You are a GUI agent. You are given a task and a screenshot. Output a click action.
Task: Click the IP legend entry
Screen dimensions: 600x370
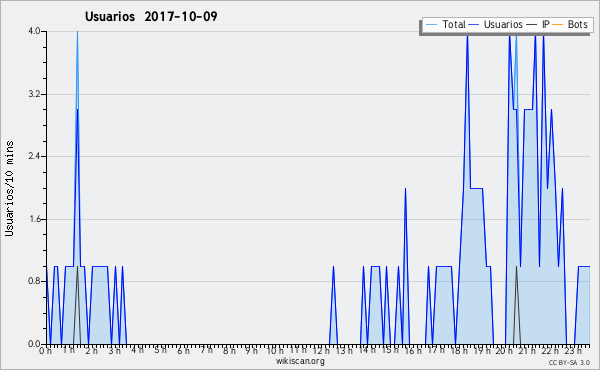click(x=538, y=24)
